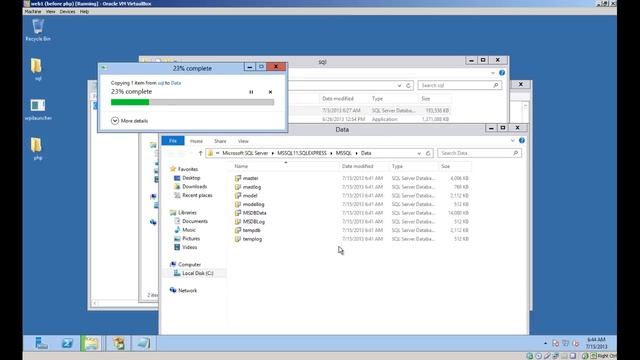Open Help icon in sql window
640x360 pixels.
502,73
